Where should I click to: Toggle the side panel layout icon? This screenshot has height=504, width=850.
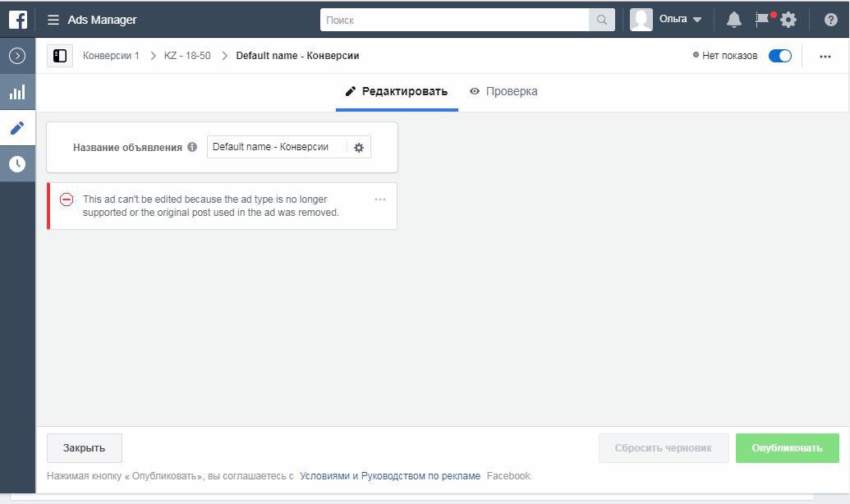[x=60, y=56]
